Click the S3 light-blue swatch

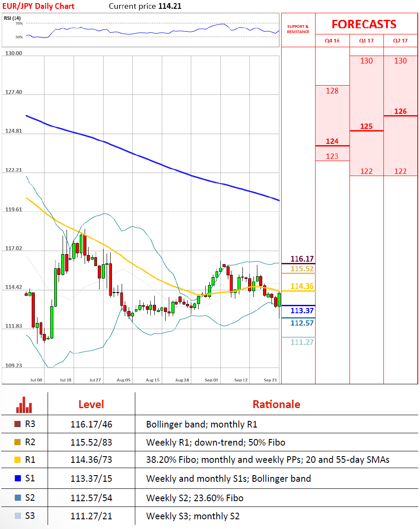(18, 515)
